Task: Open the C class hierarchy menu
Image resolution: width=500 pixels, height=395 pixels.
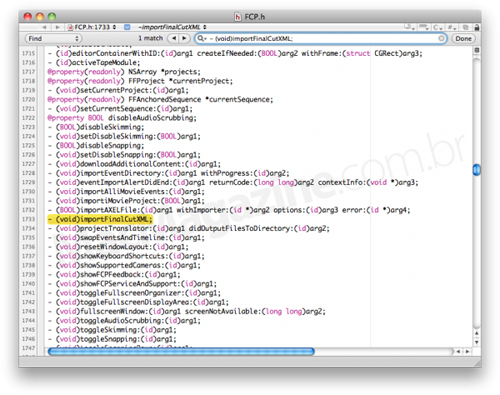Action: click(437, 27)
